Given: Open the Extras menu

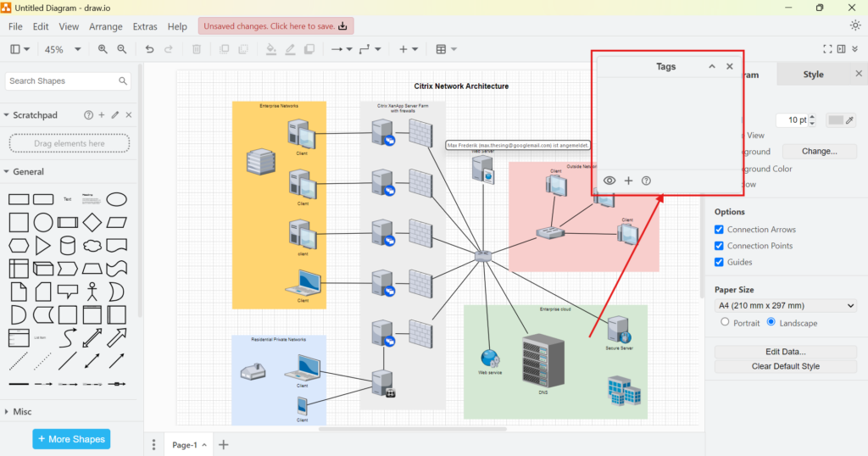Looking at the screenshot, I should tap(145, 26).
